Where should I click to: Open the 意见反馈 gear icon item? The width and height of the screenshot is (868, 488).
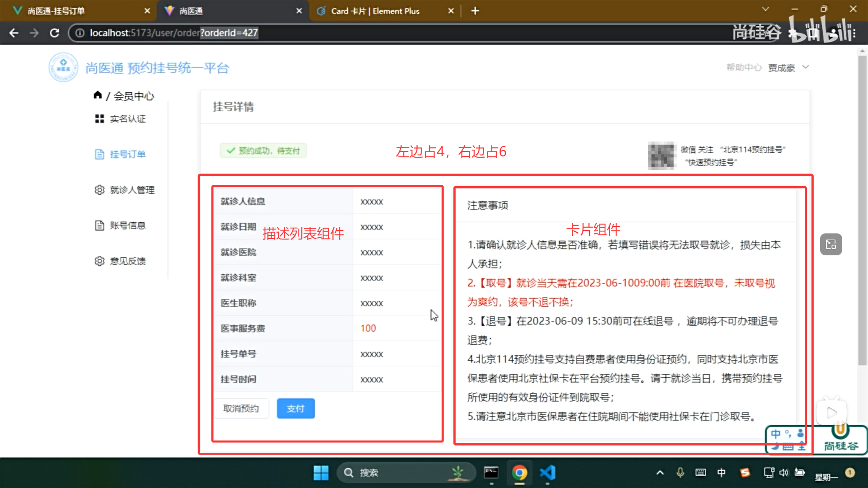click(x=99, y=261)
